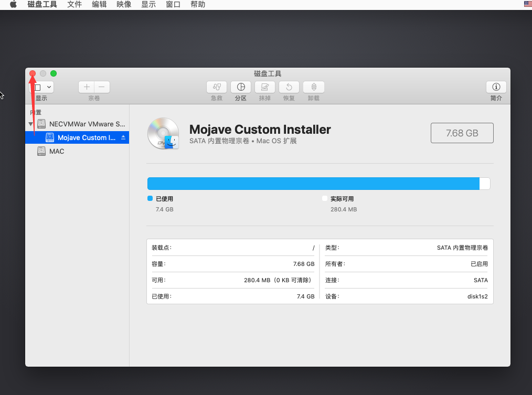Collapse the NECVMWar VMware disk tree

click(31, 124)
